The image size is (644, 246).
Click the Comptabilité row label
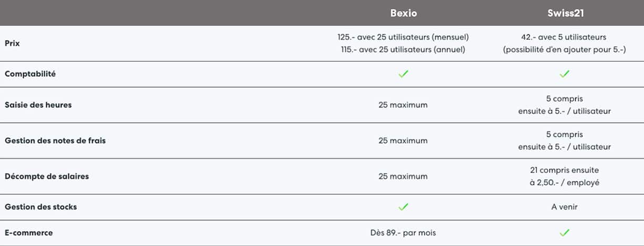[x=30, y=74]
